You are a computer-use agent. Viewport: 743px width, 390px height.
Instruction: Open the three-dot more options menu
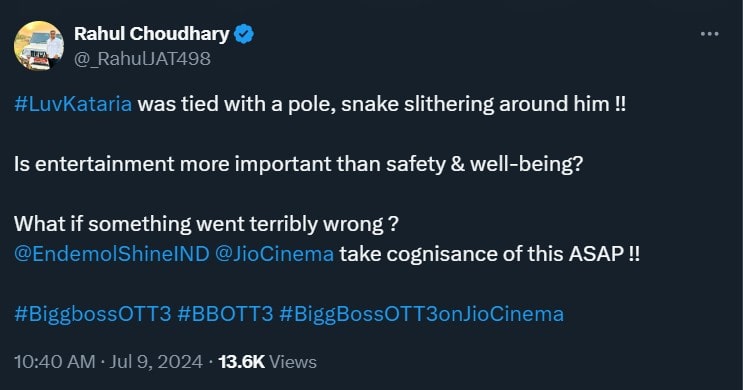709,34
